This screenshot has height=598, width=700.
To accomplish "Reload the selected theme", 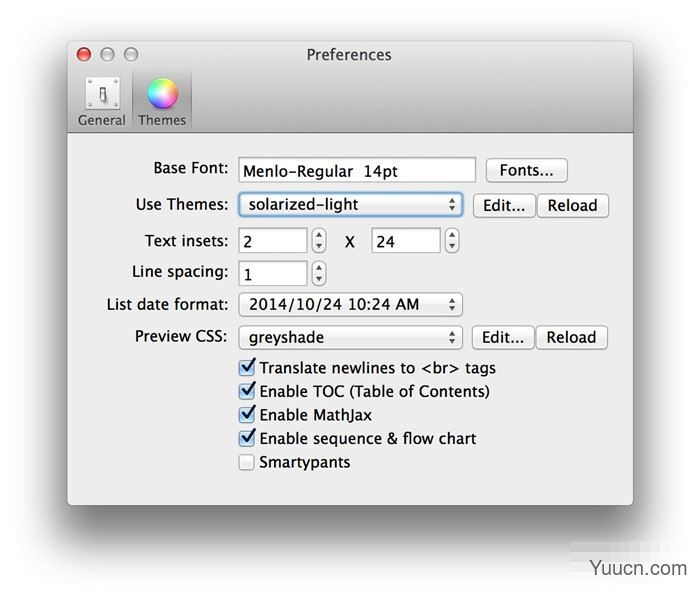I will point(572,206).
